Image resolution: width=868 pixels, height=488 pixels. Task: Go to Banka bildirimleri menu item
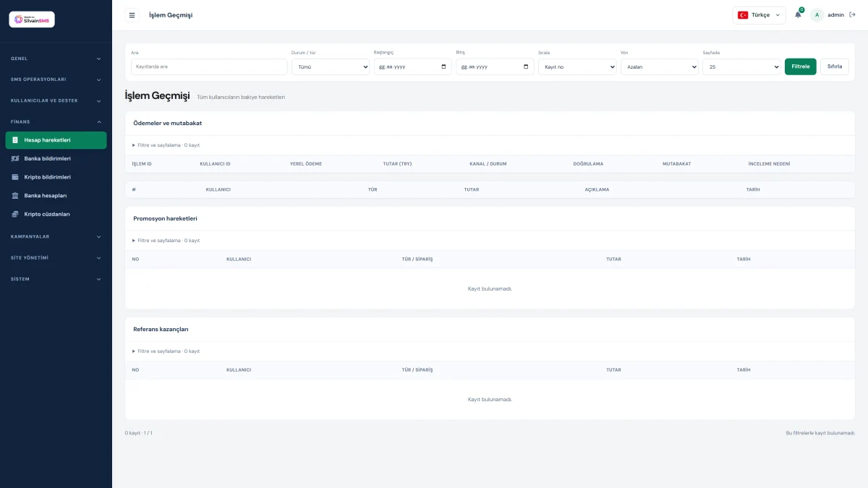point(56,158)
